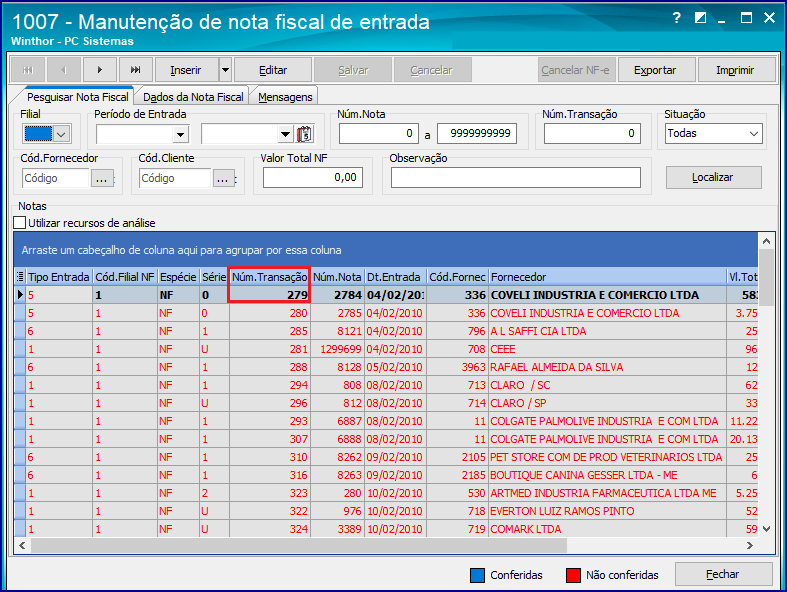Sort by the Tipo Entrada column header
Viewport: 787px width, 592px height.
tap(59, 277)
